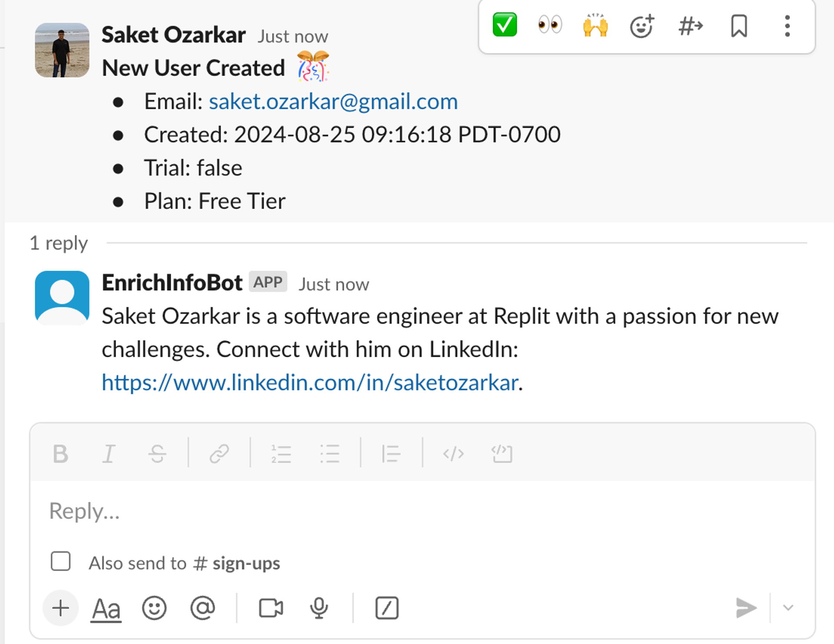The width and height of the screenshot is (834, 644).
Task: Expand send options chevron
Action: click(788, 607)
